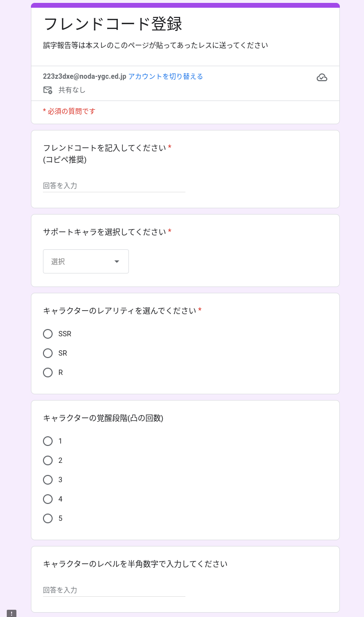This screenshot has width=364, height=617.
Task: Choose the R rarity option
Action: point(48,373)
